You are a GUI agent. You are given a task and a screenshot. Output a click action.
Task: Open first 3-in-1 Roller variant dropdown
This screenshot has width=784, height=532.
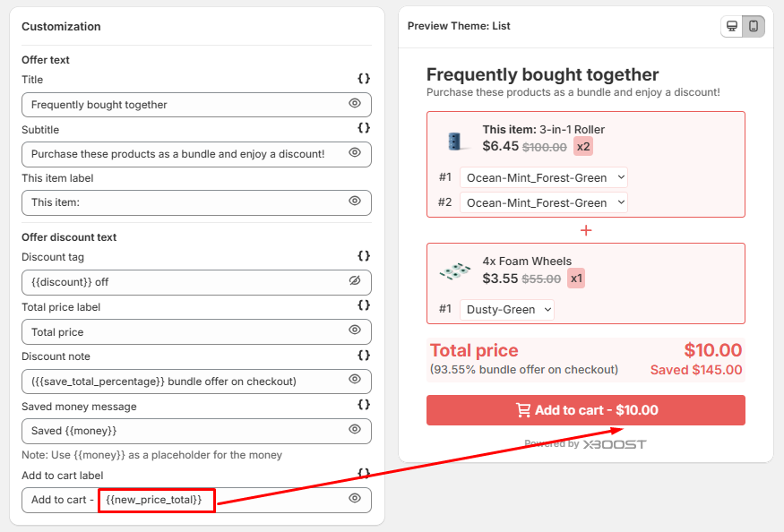pyautogui.click(x=544, y=177)
